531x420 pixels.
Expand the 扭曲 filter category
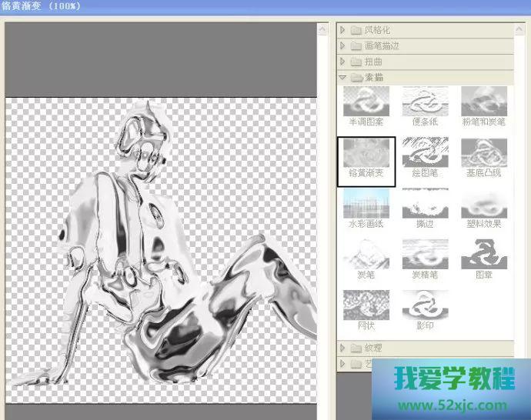[372, 62]
